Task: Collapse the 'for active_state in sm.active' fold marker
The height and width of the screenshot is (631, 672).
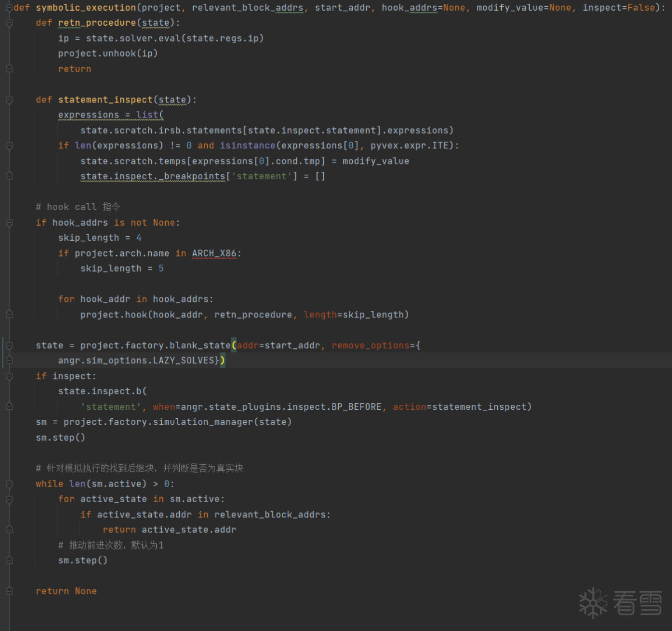Action: pos(10,499)
